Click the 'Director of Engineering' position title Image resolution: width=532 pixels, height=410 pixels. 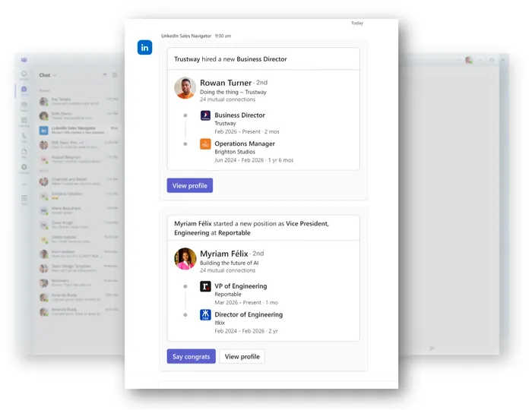pyautogui.click(x=249, y=314)
